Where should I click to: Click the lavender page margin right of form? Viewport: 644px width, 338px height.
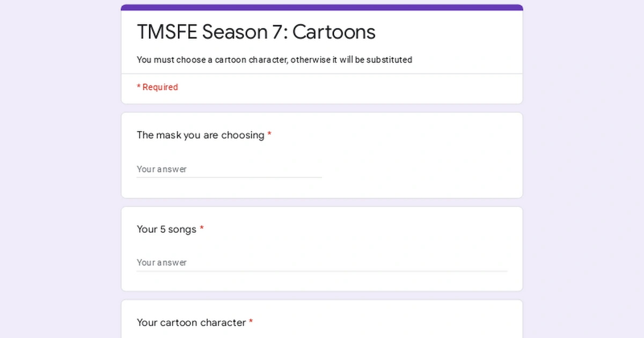coord(584,172)
